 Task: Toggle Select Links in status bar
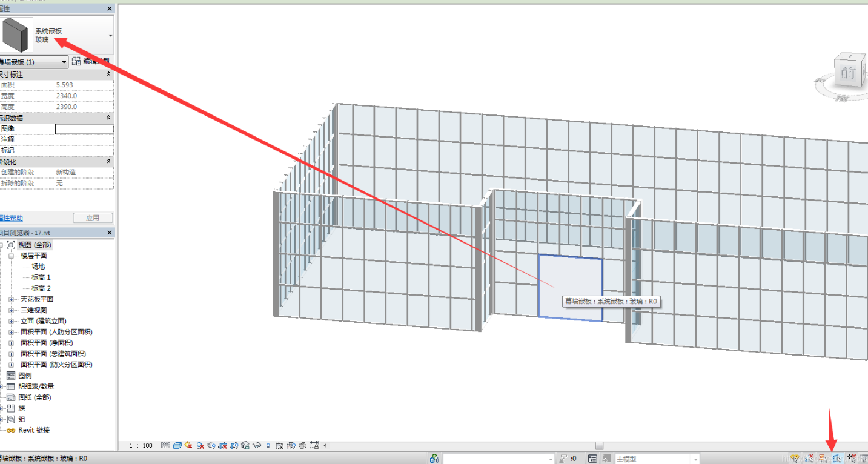coord(795,459)
